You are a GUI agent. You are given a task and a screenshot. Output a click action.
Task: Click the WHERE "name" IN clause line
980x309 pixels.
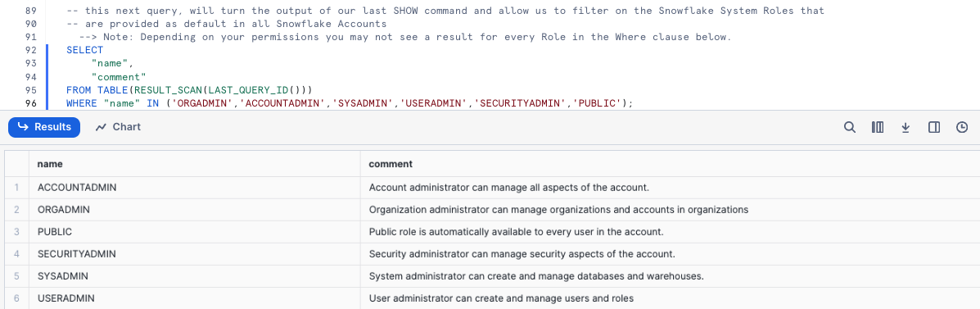click(x=350, y=103)
